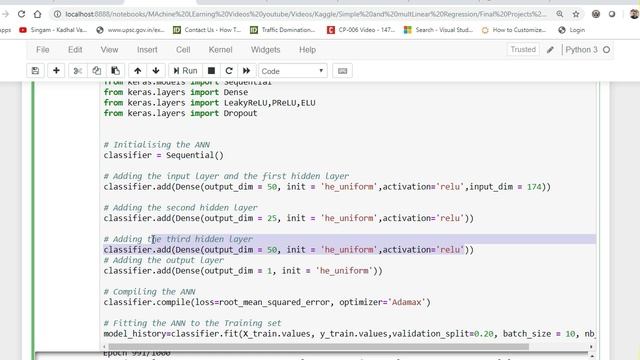Click the '# Adding the second hidden layer' comment
Screen dimensions: 640x360
tap(180, 207)
